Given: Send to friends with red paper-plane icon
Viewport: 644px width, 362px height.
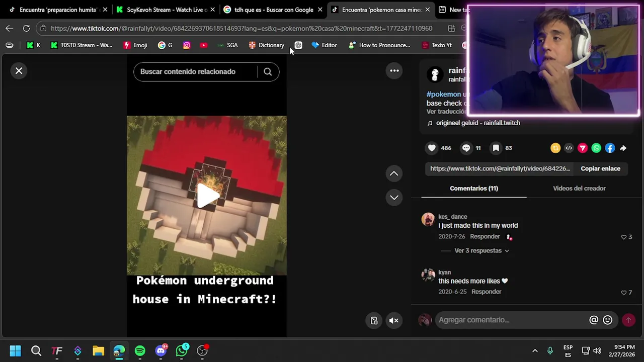Looking at the screenshot, I should (x=583, y=148).
